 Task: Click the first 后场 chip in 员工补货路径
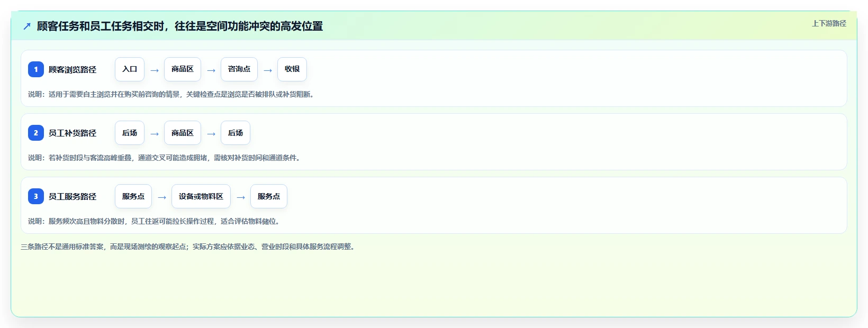pyautogui.click(x=130, y=133)
